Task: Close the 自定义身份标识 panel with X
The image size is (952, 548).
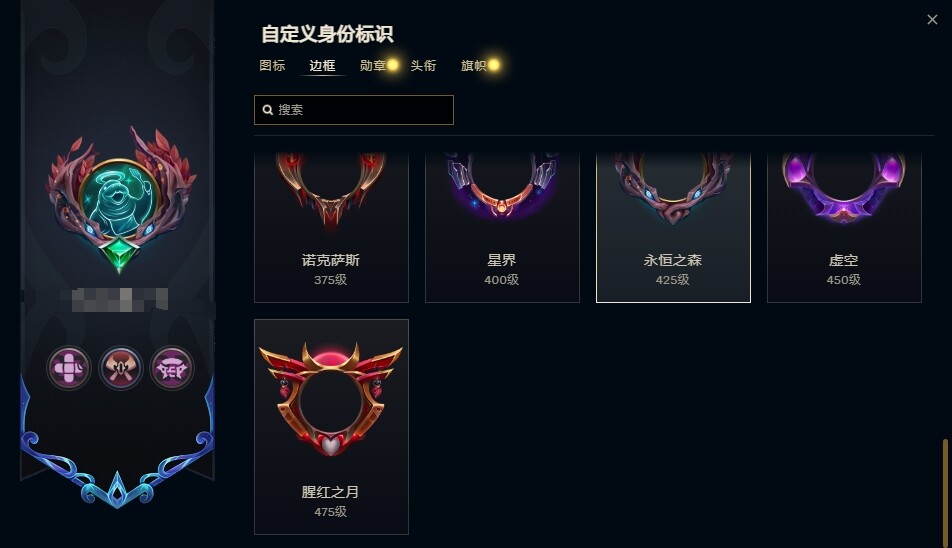Action: pyautogui.click(x=933, y=19)
